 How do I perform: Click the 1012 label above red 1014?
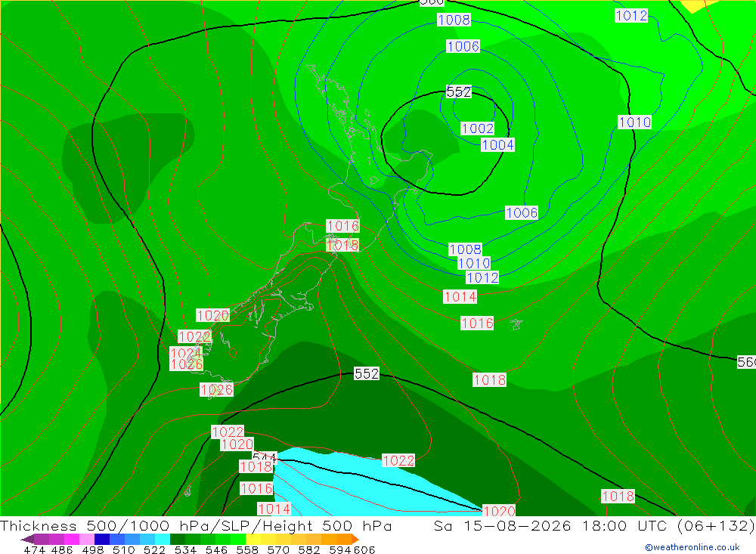pyautogui.click(x=482, y=277)
